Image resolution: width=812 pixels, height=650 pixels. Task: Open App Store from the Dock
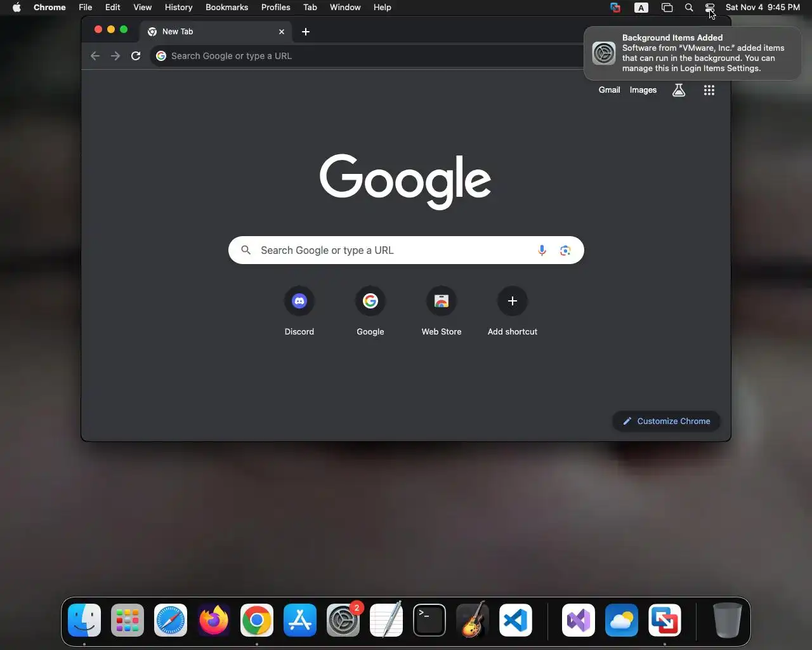pos(300,620)
